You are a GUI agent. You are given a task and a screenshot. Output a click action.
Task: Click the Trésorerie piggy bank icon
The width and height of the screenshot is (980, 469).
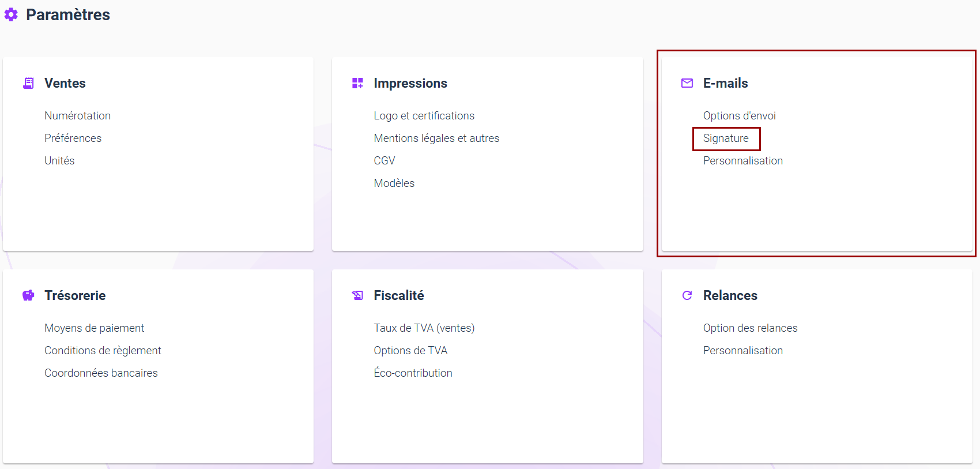pos(28,295)
